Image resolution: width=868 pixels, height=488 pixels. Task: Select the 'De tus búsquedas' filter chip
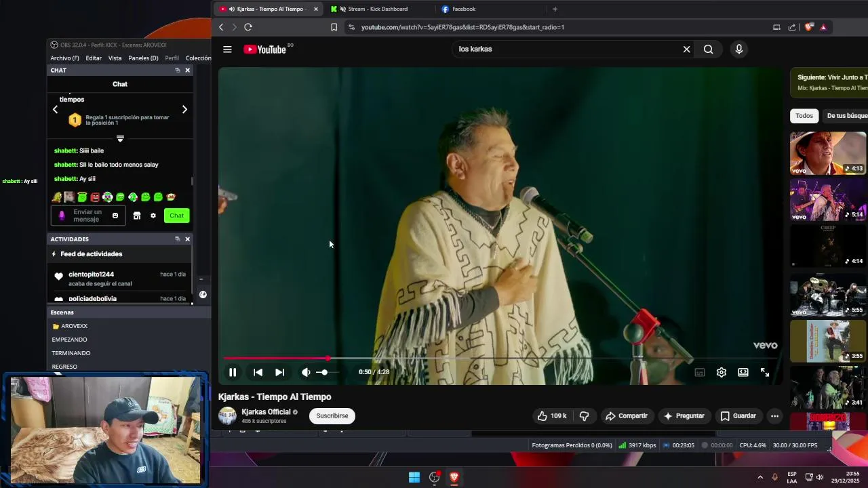[846, 116]
